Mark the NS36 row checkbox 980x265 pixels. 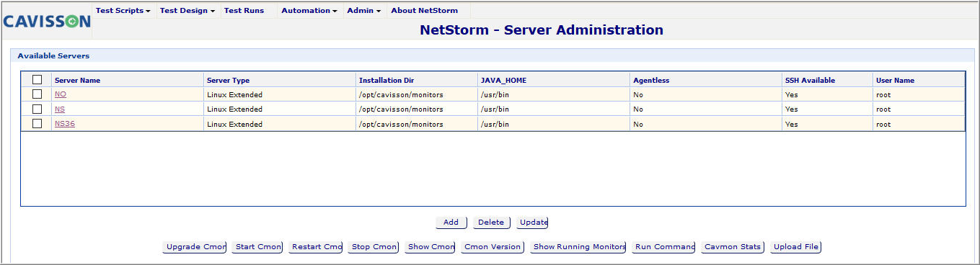37,124
